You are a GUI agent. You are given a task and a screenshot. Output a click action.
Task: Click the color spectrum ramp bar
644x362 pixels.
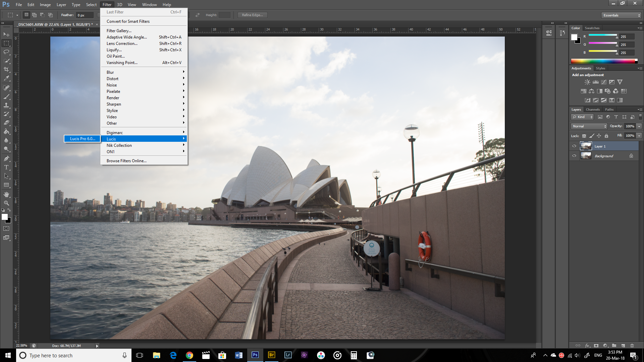[603, 61]
